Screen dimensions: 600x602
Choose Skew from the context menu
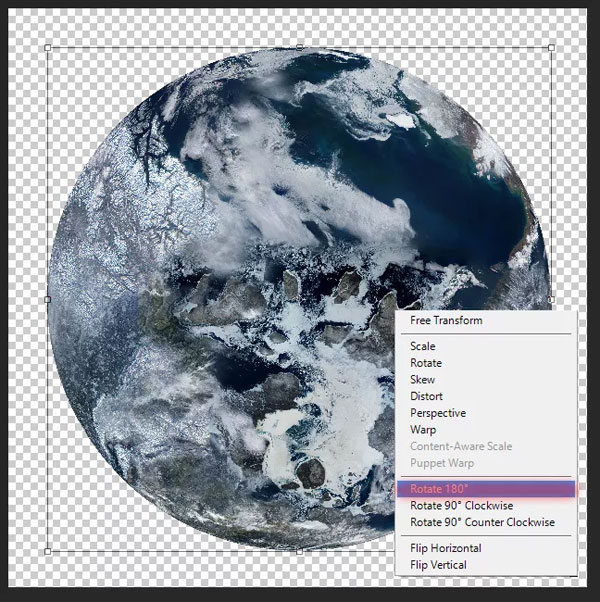point(486,379)
